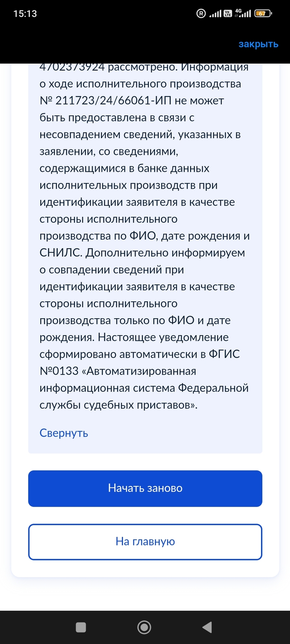
Task: Tap the circled R status icon
Action: coord(201,14)
